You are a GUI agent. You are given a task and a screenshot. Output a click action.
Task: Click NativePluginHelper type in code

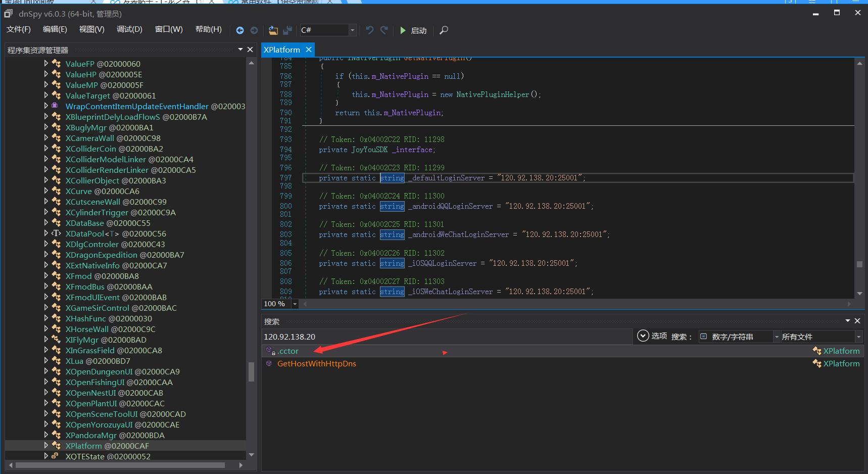coord(493,94)
